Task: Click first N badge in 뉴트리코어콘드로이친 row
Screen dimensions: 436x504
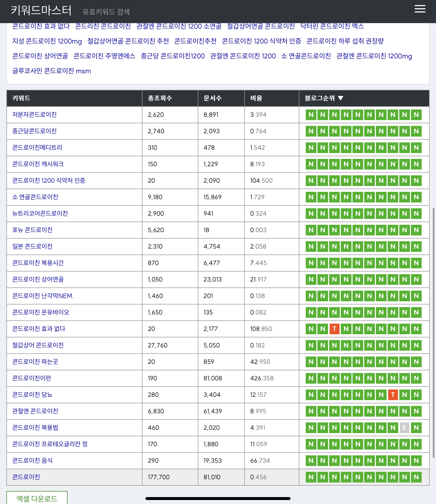Action: (x=311, y=214)
